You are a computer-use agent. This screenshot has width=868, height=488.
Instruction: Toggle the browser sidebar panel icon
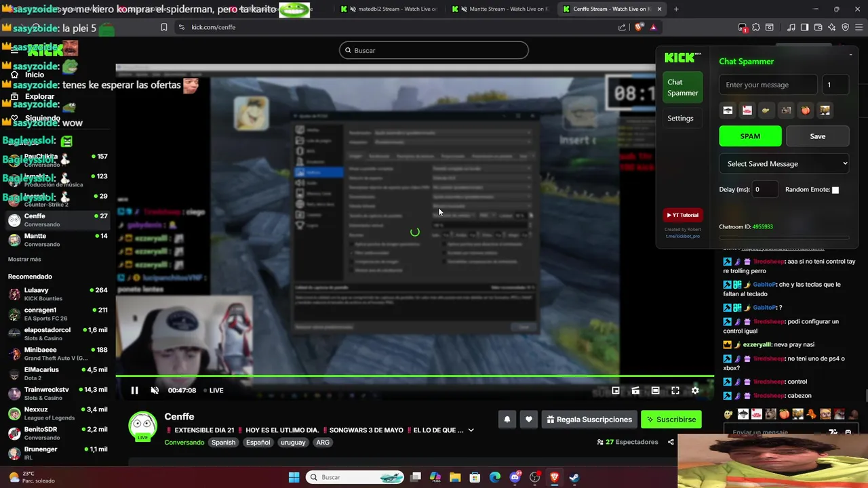pyautogui.click(x=804, y=27)
